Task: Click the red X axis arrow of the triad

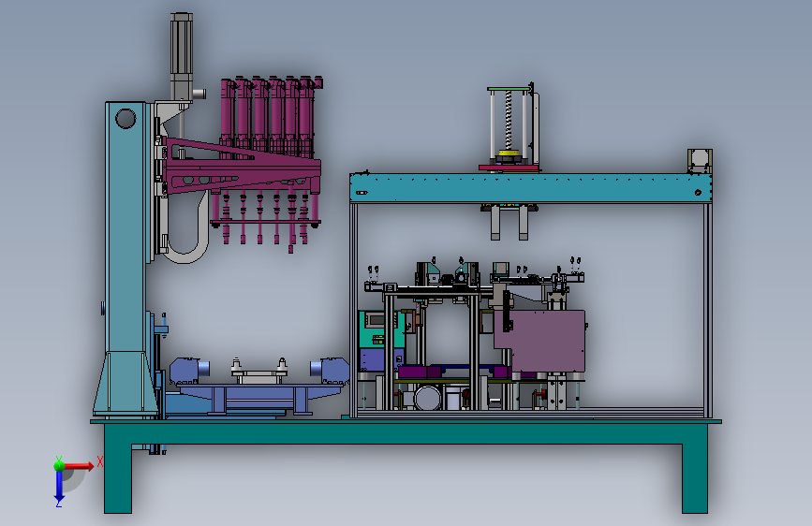Action: 79,466
